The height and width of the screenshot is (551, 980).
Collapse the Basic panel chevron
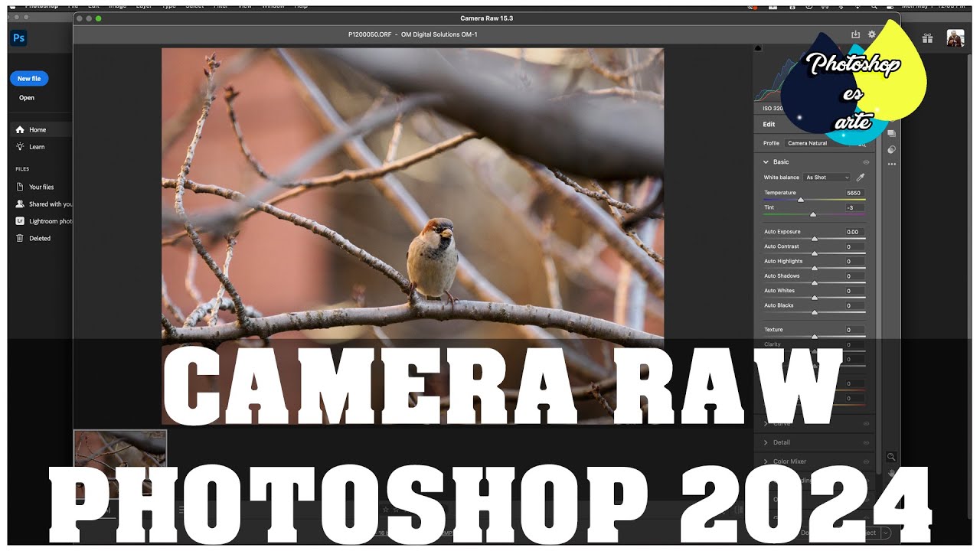click(x=766, y=162)
